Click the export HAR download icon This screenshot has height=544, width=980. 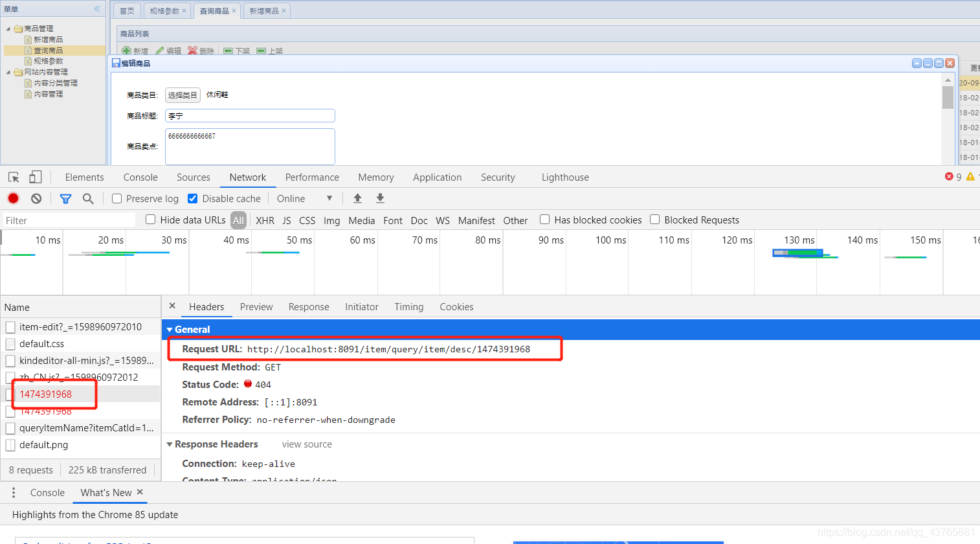380,198
